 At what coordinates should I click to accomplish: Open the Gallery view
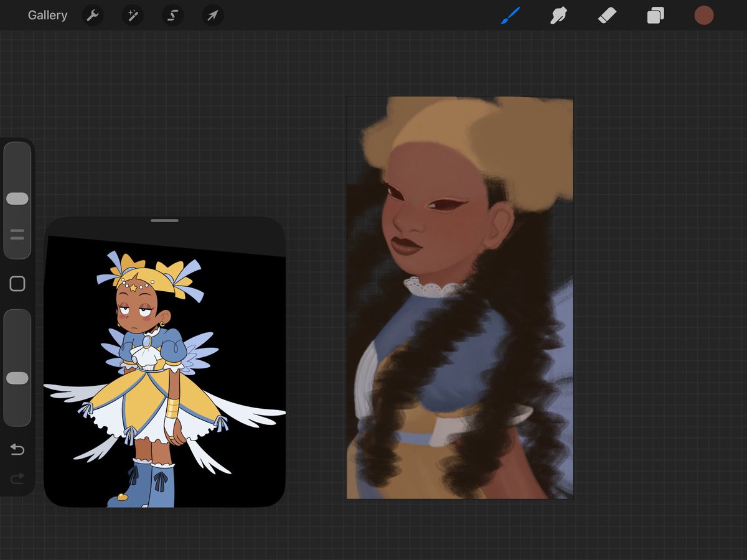(x=47, y=16)
